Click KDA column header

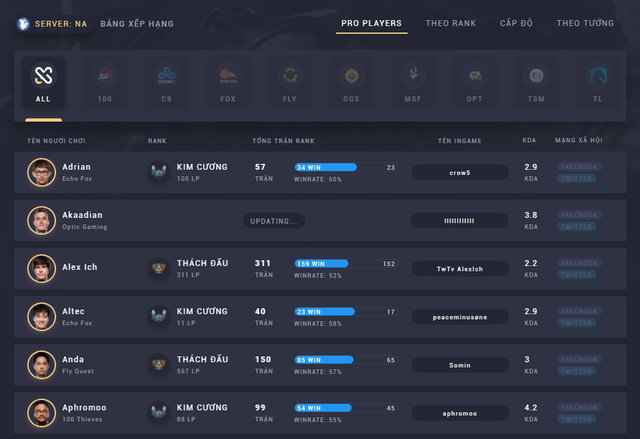point(529,140)
